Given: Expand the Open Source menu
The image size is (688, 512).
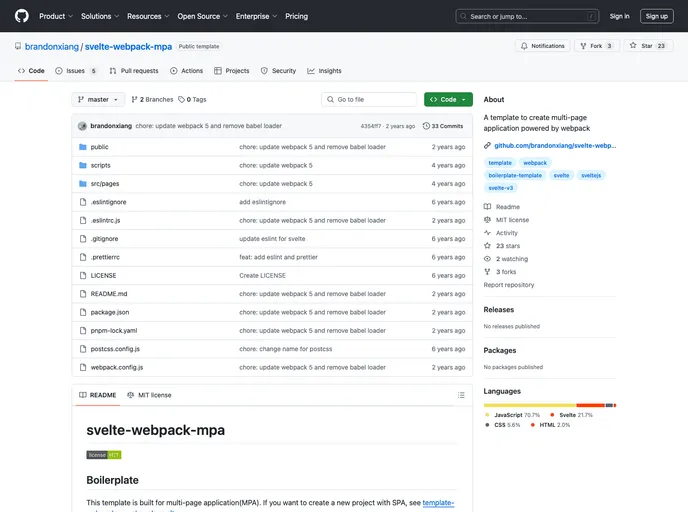Looking at the screenshot, I should tap(202, 16).
